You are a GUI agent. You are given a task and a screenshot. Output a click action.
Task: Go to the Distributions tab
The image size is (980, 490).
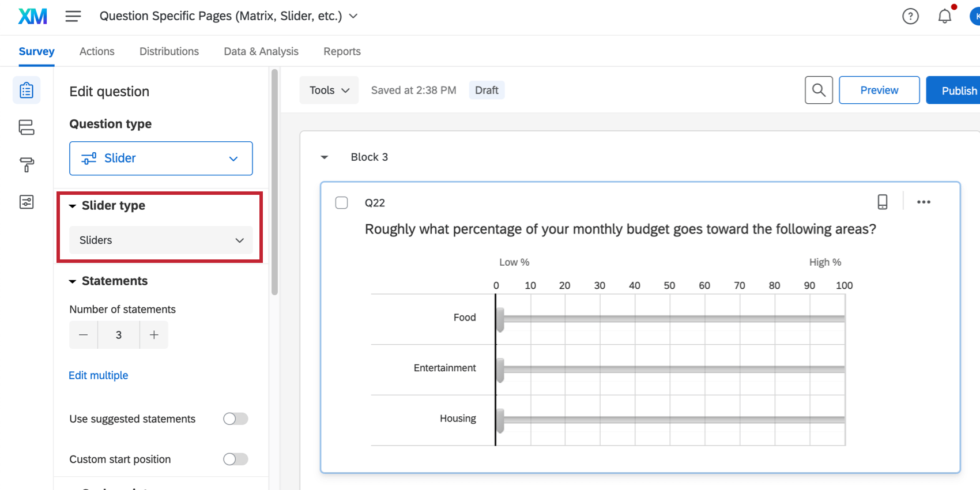[x=169, y=51]
